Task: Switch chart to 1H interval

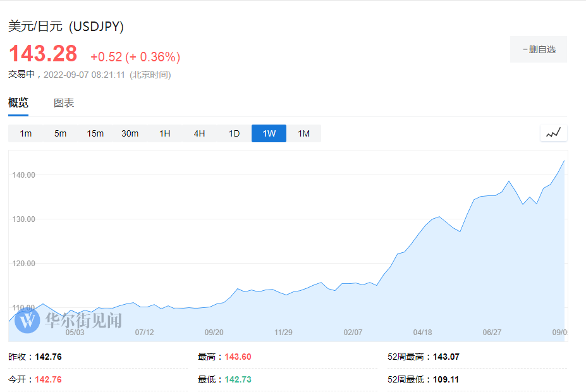Action: click(164, 133)
